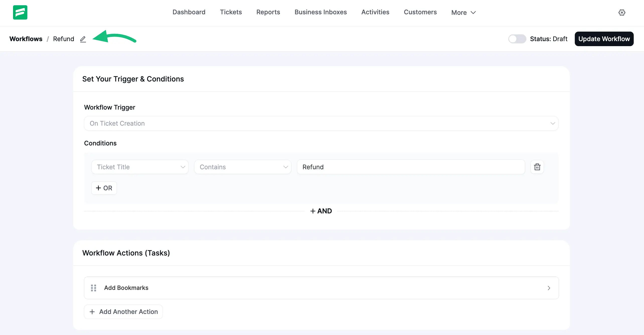Switch to the Tickets section
This screenshot has height=335, width=644.
click(231, 12)
